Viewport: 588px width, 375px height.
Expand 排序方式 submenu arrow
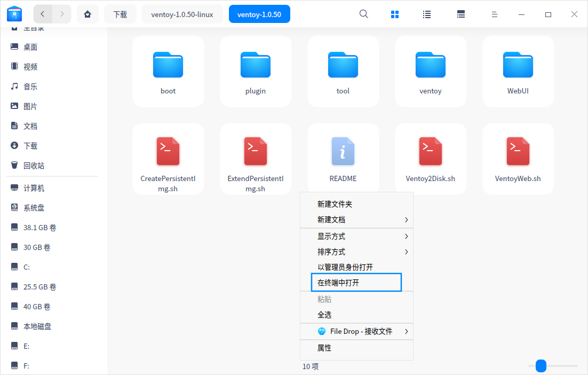click(406, 252)
